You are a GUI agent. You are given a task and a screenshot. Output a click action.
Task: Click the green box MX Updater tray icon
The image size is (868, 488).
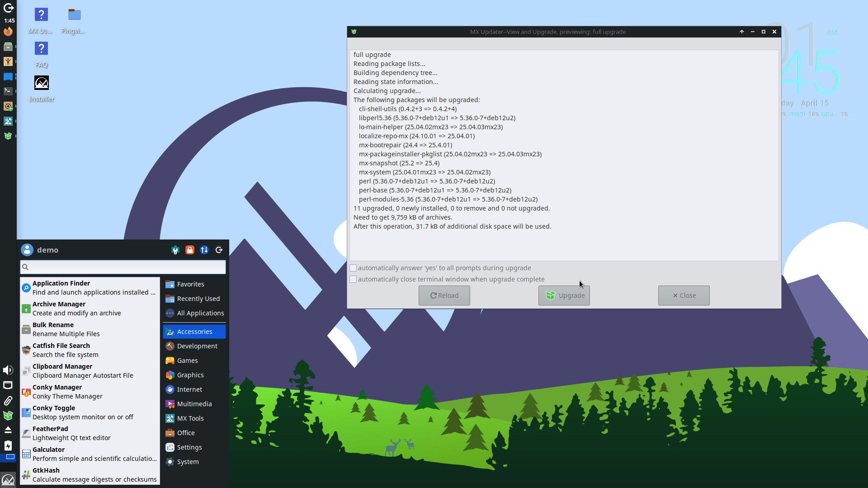(8, 415)
